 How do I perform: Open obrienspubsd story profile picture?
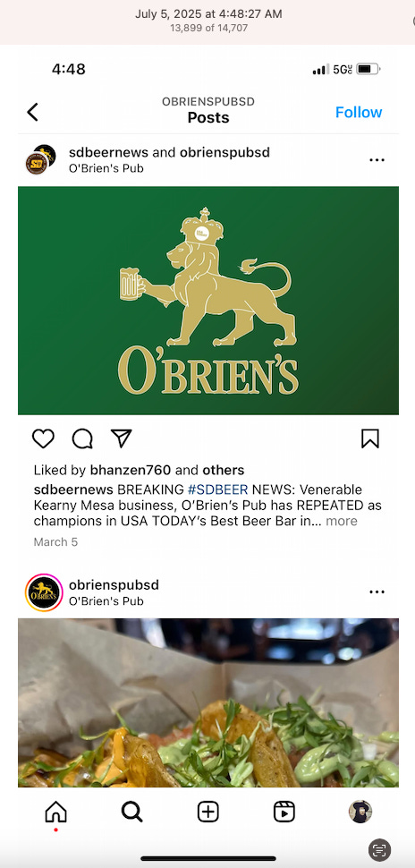click(44, 592)
